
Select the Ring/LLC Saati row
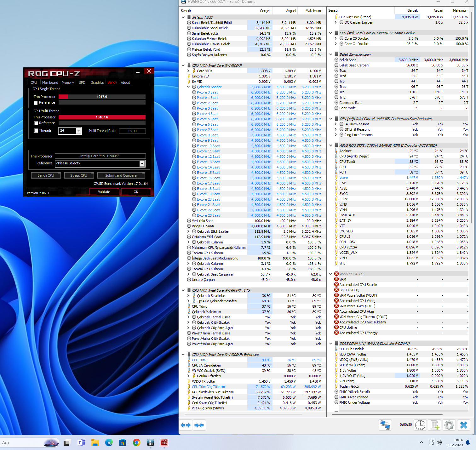click(x=252, y=226)
